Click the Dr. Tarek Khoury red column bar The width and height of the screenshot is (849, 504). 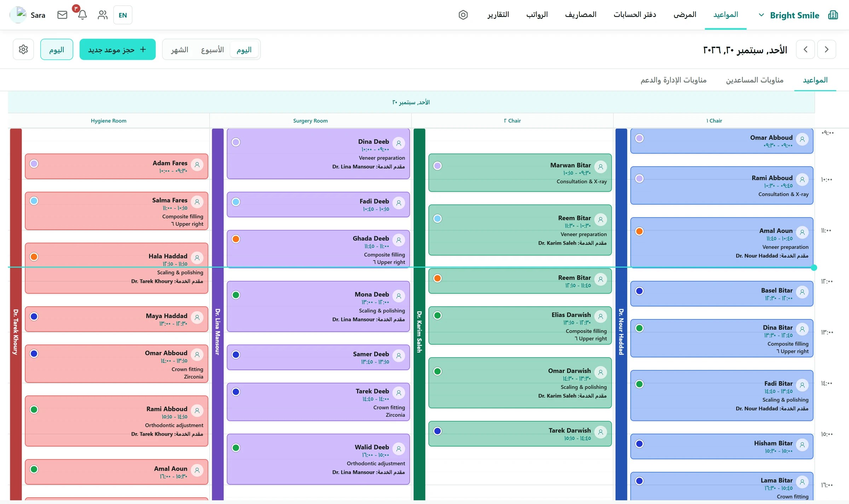coord(16,314)
